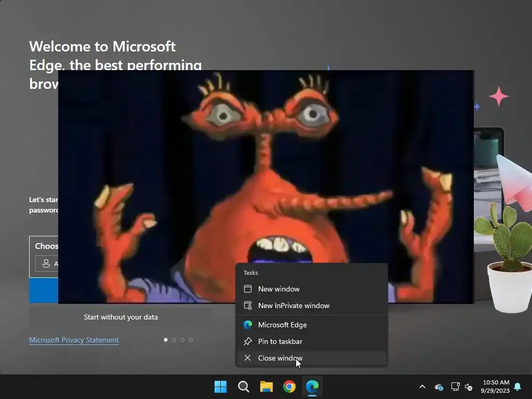Click the Edge logo in jump list

(x=248, y=325)
